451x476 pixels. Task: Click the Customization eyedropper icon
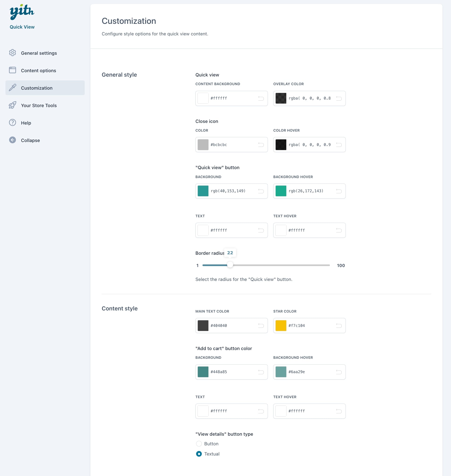click(x=13, y=88)
